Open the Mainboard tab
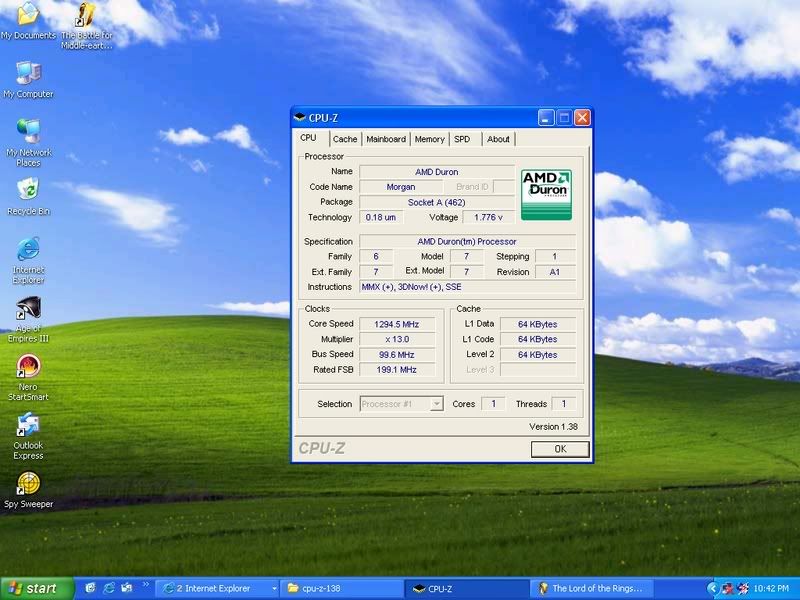 click(x=386, y=139)
